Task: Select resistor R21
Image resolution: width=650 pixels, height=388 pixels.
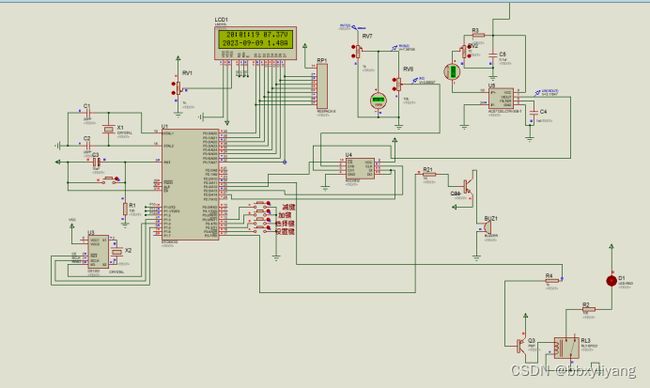Action: pyautogui.click(x=429, y=175)
